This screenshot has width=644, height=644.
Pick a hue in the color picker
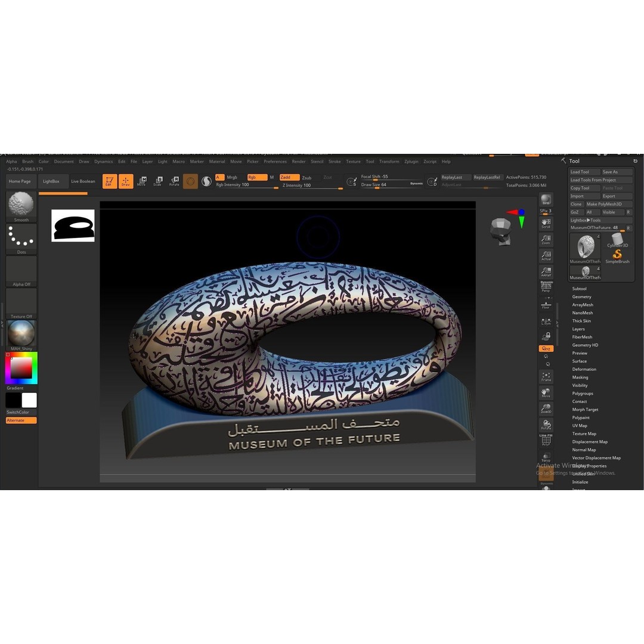tap(21, 368)
